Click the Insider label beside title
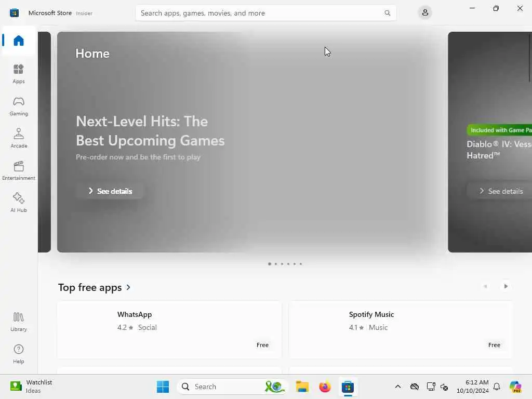 point(84,14)
